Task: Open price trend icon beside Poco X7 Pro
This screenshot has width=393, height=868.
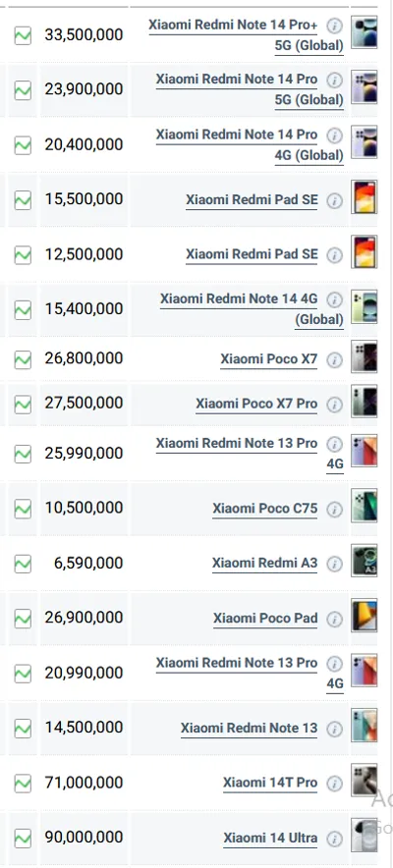Action: (23, 405)
